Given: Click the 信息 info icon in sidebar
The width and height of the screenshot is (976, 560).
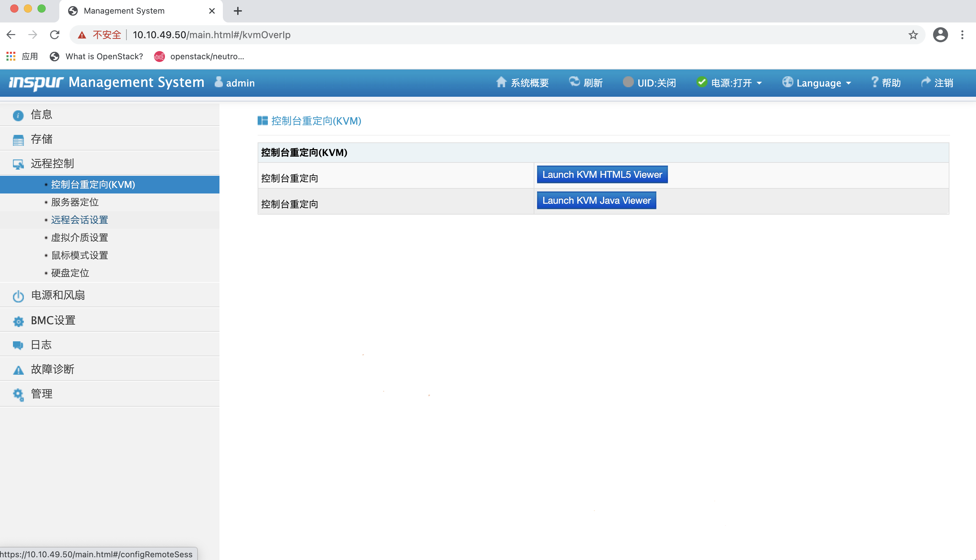Looking at the screenshot, I should coord(18,115).
